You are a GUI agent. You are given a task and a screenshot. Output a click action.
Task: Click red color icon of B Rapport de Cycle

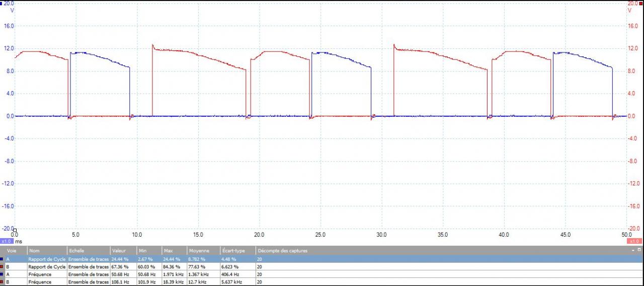coord(2,266)
